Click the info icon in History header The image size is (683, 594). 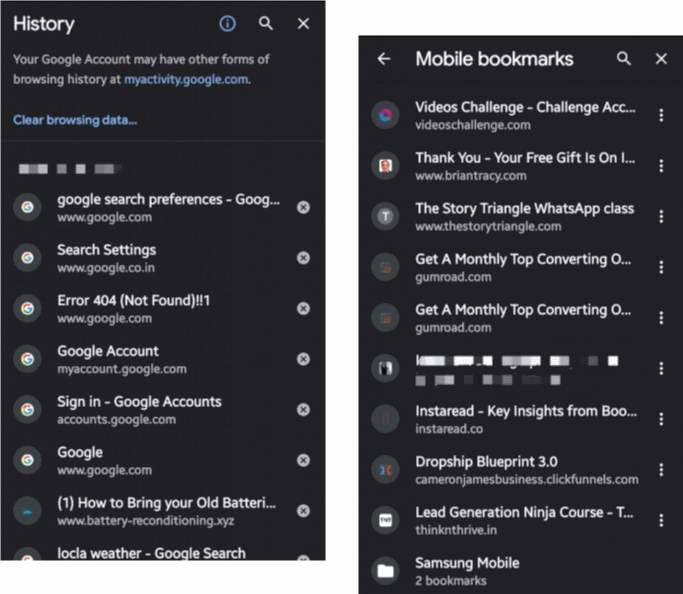227,24
